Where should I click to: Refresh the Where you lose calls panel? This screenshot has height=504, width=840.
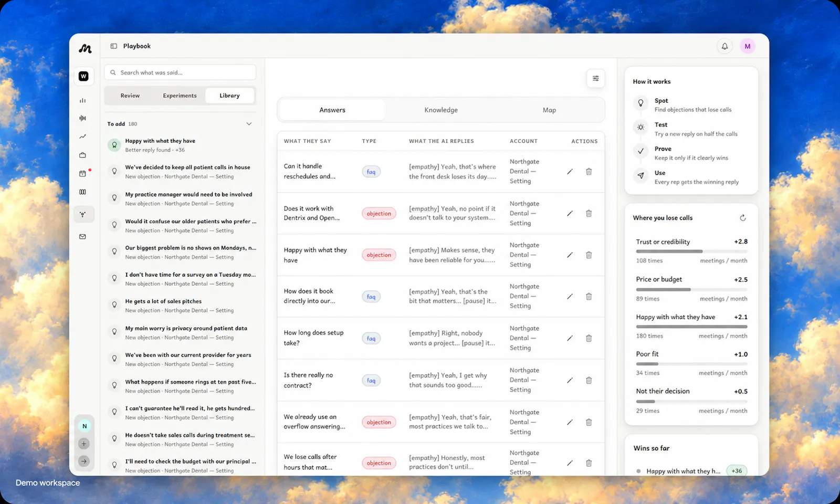coord(743,218)
